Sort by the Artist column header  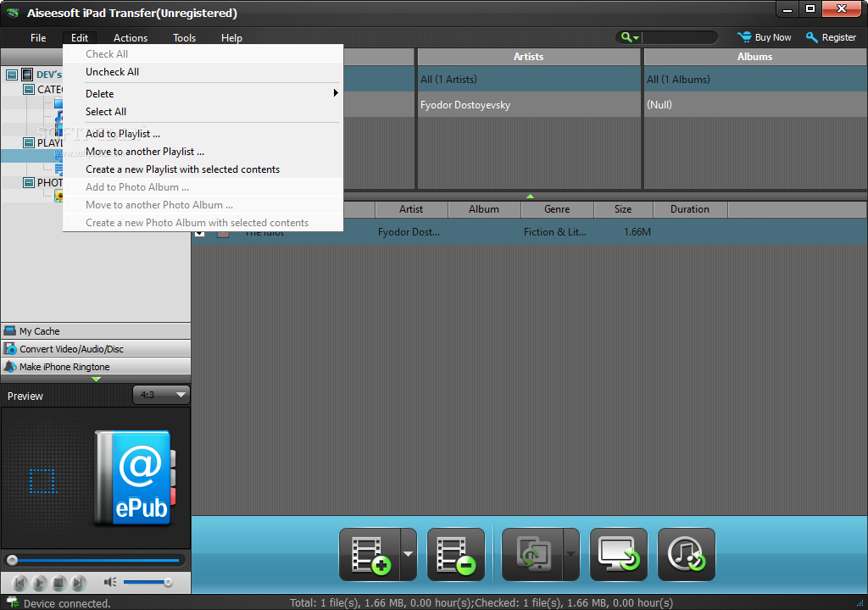point(411,209)
